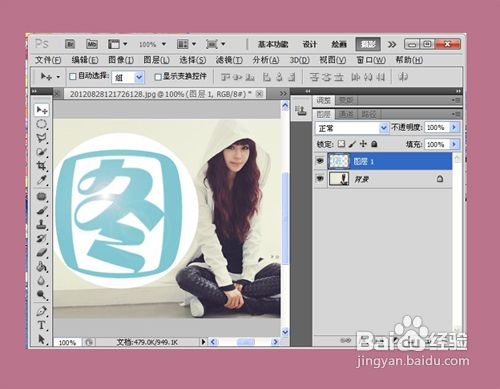Select the Move tool in toolbox

[42, 110]
